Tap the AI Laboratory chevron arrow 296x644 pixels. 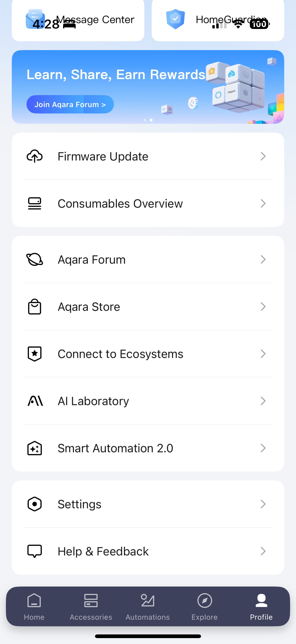click(x=263, y=401)
